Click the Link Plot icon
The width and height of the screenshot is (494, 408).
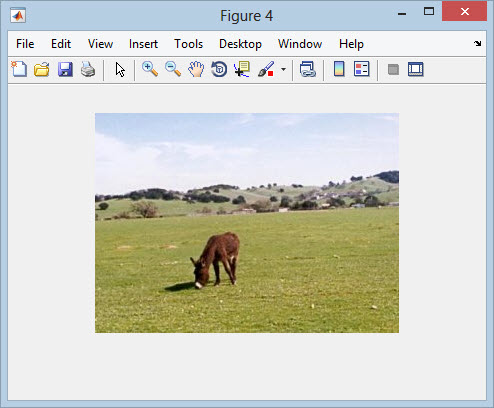coord(308,69)
